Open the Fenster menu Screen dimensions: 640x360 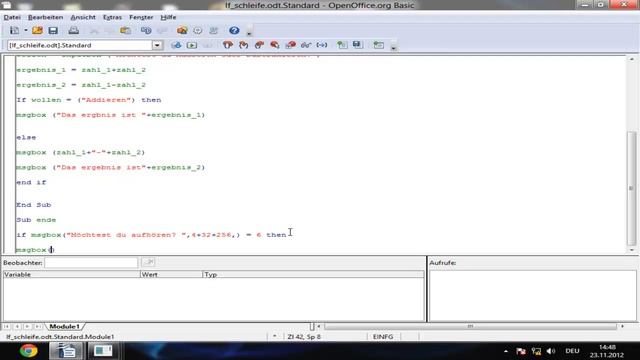pos(141,17)
